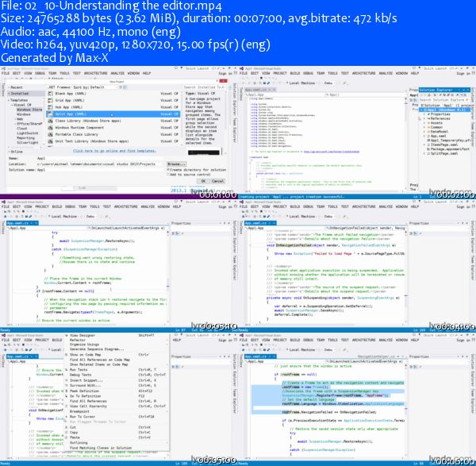
Task: Click the Surround With icon in the context menu
Action: [x=67, y=386]
